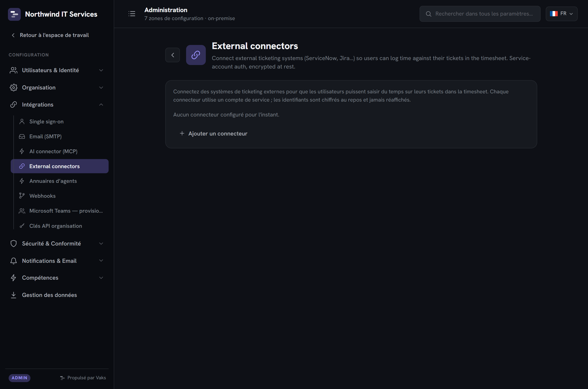Click in the Rechercher dans tous les paramètres field
Image resolution: width=588 pixels, height=389 pixels.
tap(480, 14)
